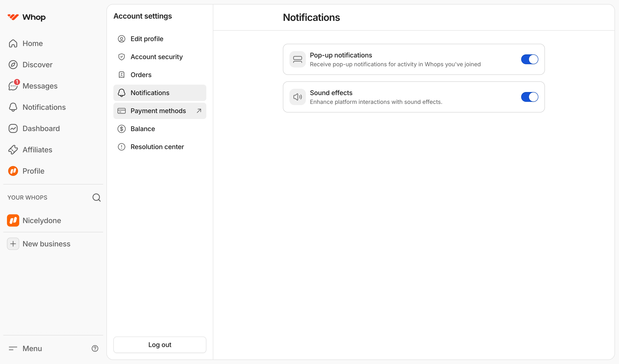Open Dashboard chart icon
619x364 pixels.
[x=13, y=128]
